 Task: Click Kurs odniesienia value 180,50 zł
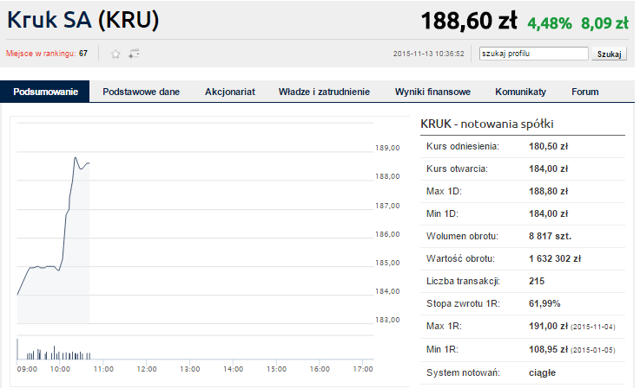tap(548, 146)
